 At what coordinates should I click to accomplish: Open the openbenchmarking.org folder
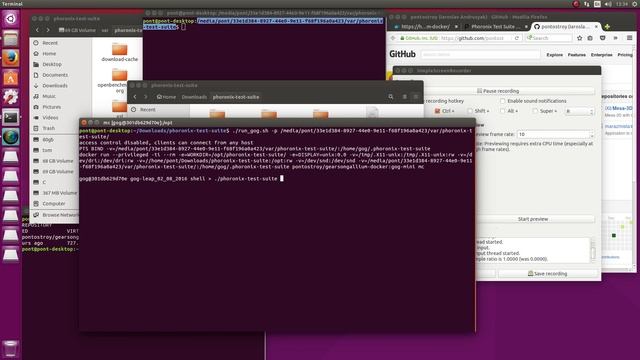coord(112,80)
